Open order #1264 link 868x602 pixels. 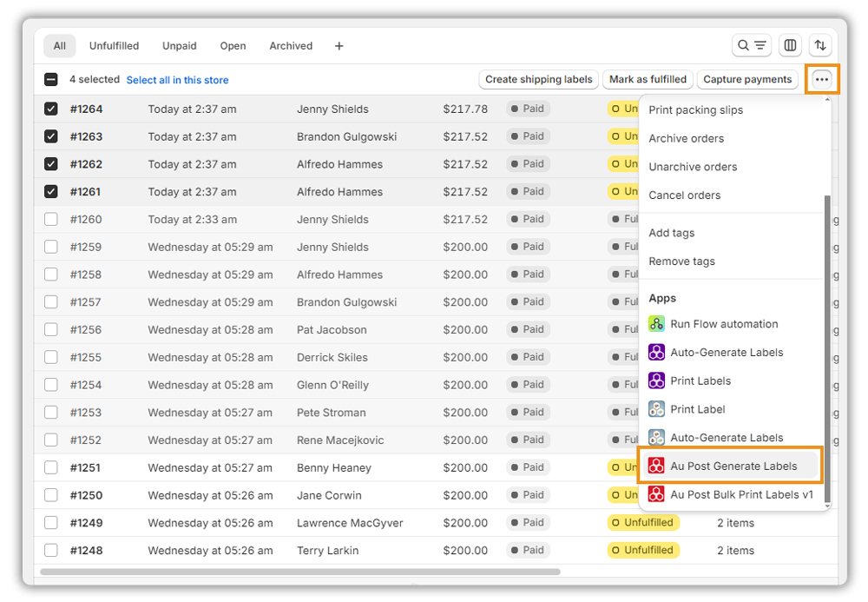pyautogui.click(x=86, y=109)
